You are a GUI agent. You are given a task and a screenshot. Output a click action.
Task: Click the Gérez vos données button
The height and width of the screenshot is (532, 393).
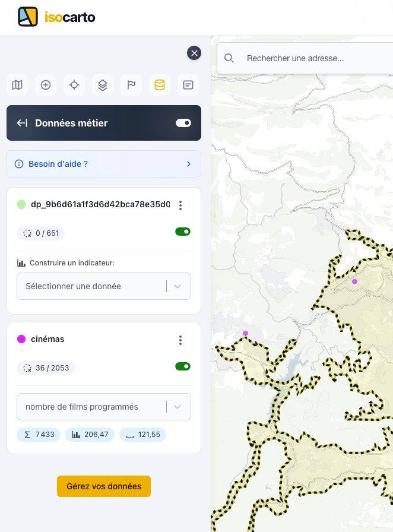(104, 486)
